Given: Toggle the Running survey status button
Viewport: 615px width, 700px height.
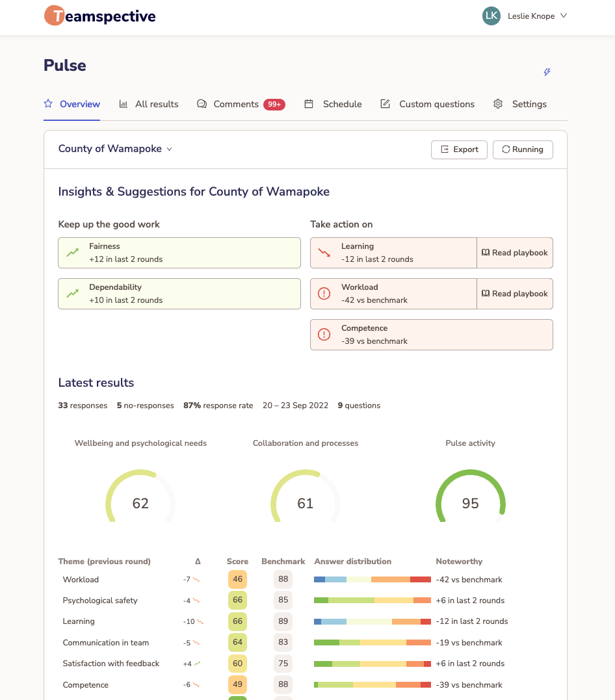Looking at the screenshot, I should pos(522,149).
